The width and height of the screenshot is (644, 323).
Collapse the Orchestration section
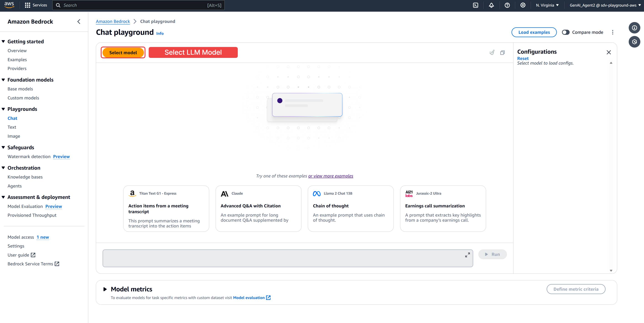[x=3, y=168]
